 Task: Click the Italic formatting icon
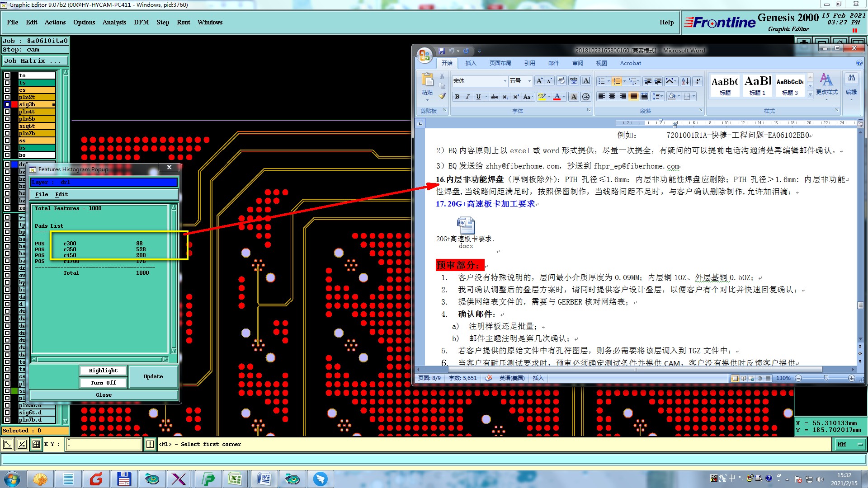467,97
